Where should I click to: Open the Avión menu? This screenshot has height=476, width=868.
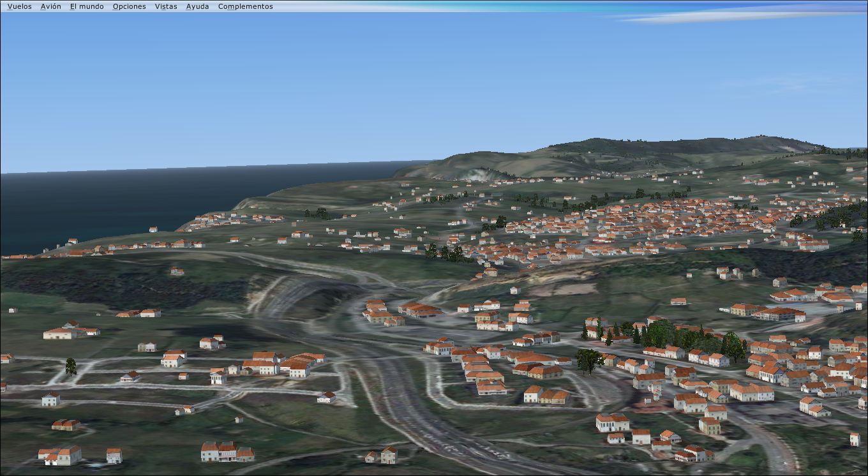(50, 6)
